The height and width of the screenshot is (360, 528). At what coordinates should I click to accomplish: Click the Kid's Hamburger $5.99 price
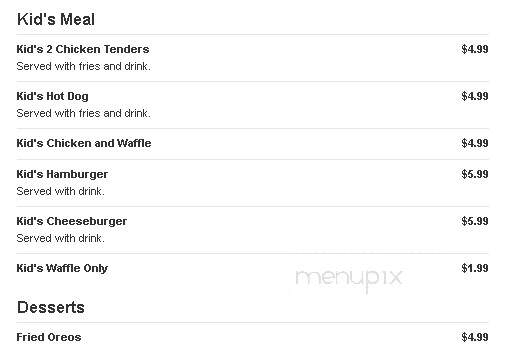[475, 174]
